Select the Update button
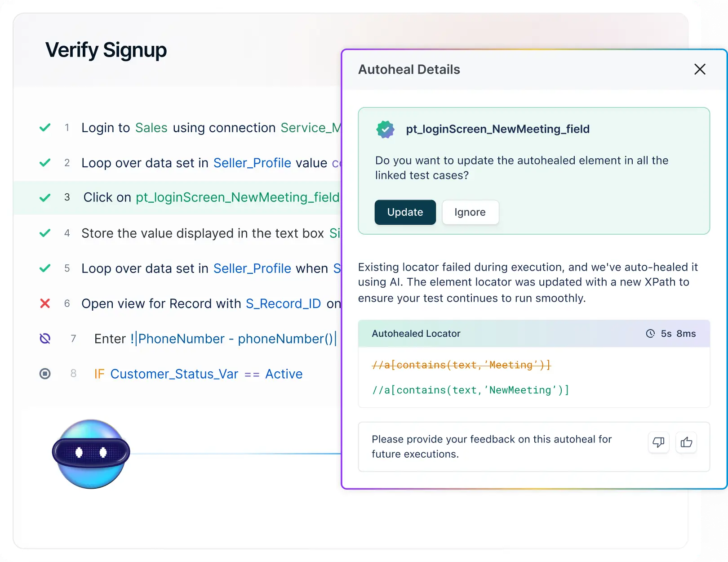This screenshot has height=562, width=728. (x=405, y=212)
